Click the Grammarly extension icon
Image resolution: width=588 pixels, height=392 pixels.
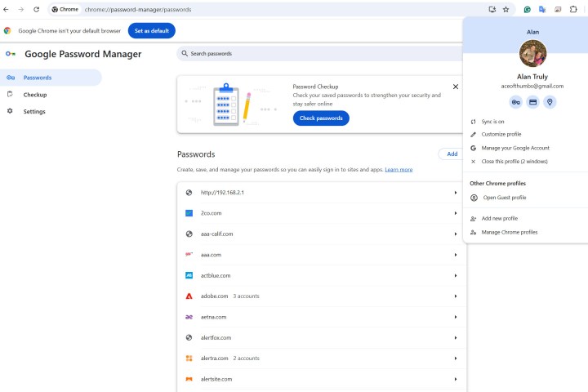pos(528,9)
